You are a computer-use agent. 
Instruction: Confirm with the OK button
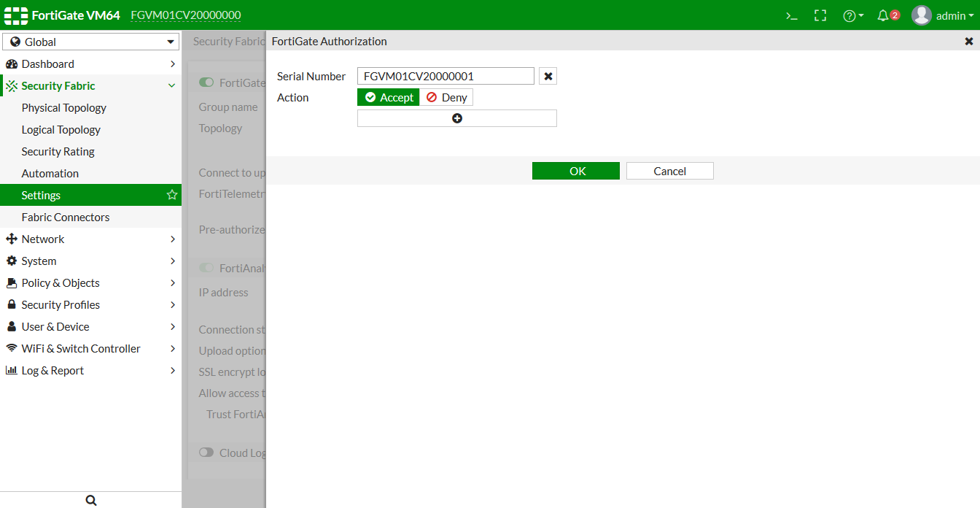[576, 171]
